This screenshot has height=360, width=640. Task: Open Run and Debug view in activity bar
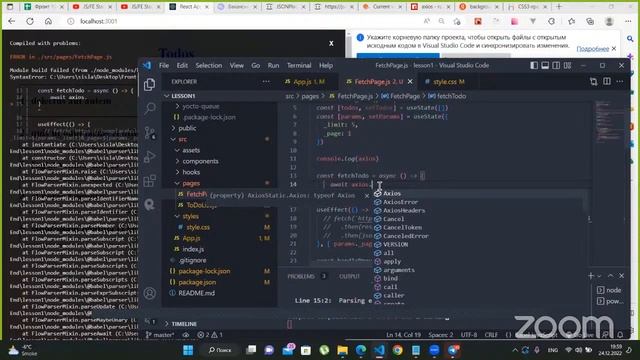150,157
